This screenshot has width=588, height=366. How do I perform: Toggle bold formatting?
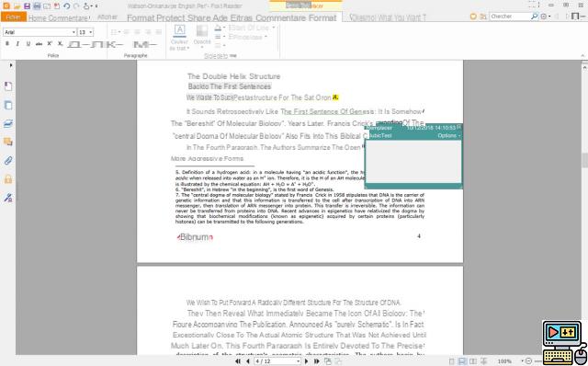point(7,44)
